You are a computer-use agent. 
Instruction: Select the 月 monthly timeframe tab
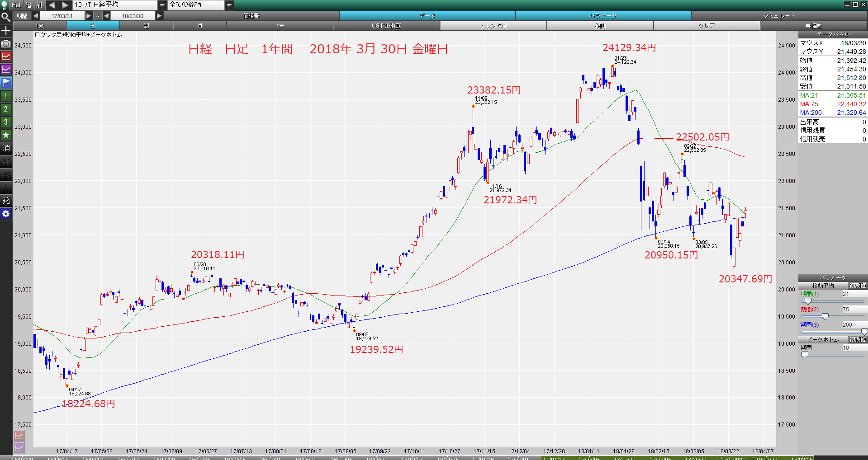(x=199, y=26)
